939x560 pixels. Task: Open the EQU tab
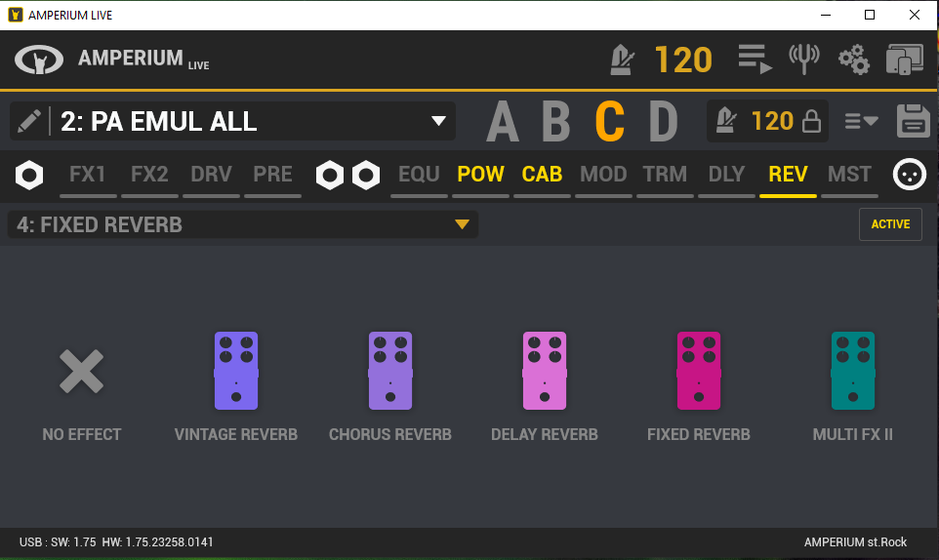point(419,175)
